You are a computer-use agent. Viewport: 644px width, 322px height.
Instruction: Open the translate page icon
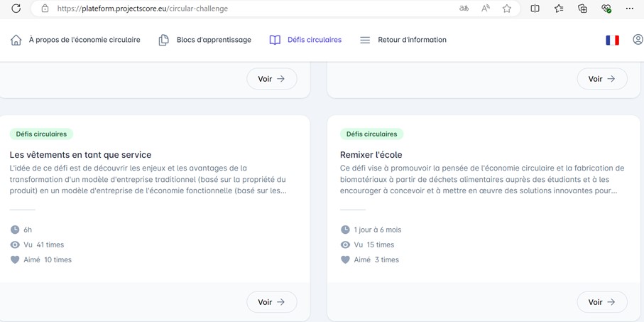click(x=464, y=9)
